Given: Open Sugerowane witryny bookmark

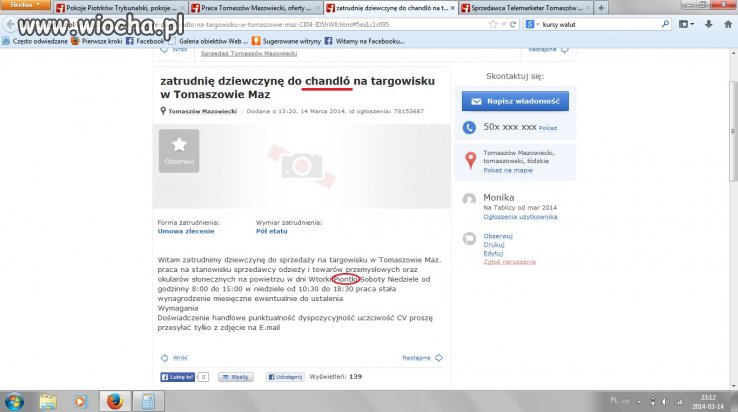Looking at the screenshot, I should point(287,41).
